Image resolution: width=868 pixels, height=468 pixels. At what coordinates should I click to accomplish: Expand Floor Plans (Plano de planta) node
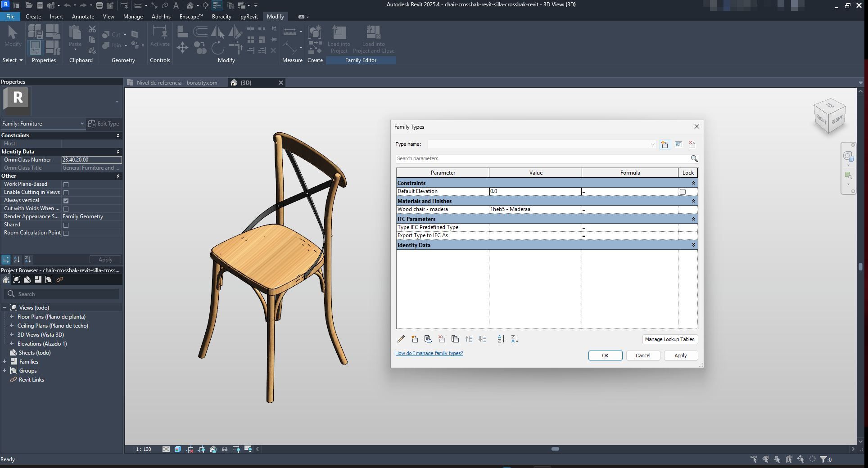tap(12, 317)
